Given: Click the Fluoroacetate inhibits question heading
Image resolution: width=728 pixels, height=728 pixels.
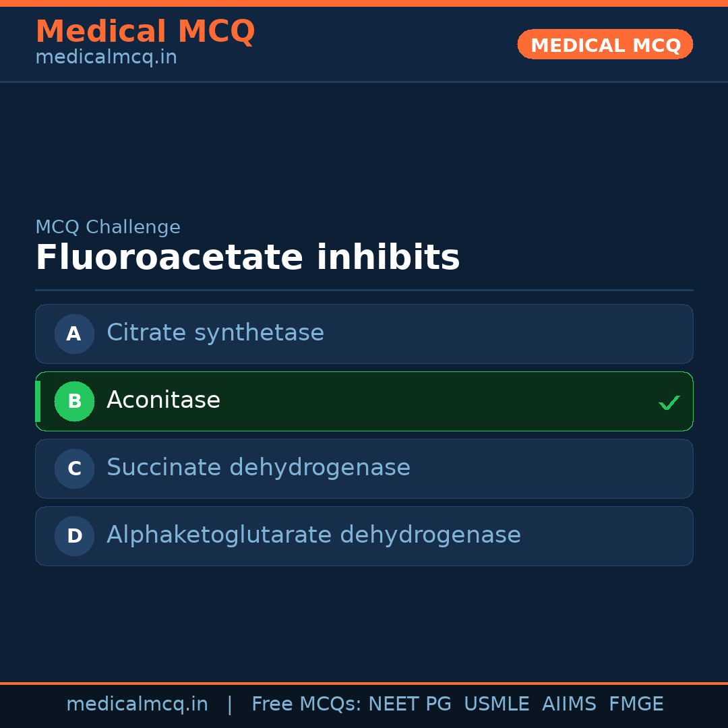Looking at the screenshot, I should coord(247,258).
